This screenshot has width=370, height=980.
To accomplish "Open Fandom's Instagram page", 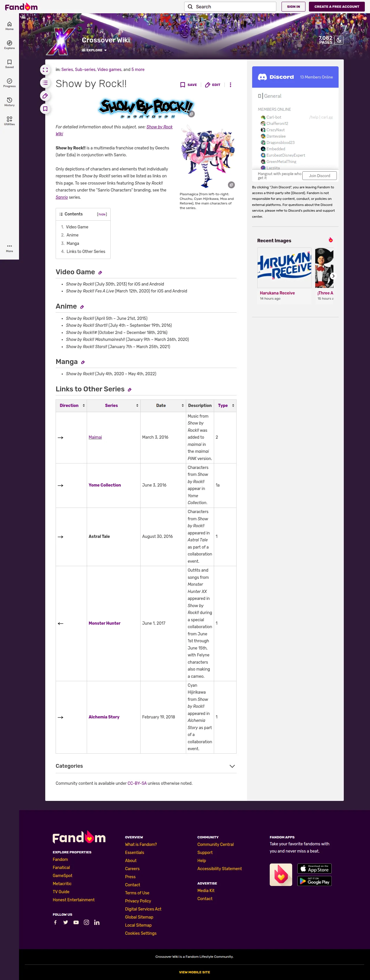I will pos(86,923).
